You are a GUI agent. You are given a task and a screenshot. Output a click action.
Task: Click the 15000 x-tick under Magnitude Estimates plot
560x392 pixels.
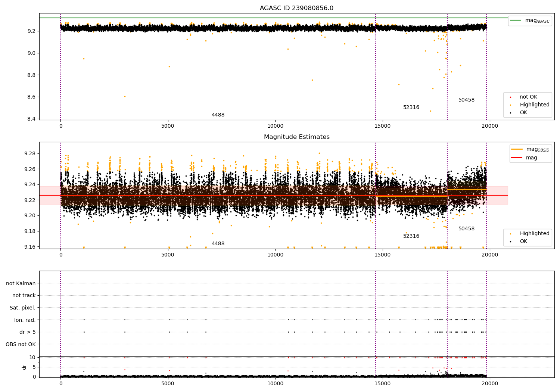click(383, 255)
